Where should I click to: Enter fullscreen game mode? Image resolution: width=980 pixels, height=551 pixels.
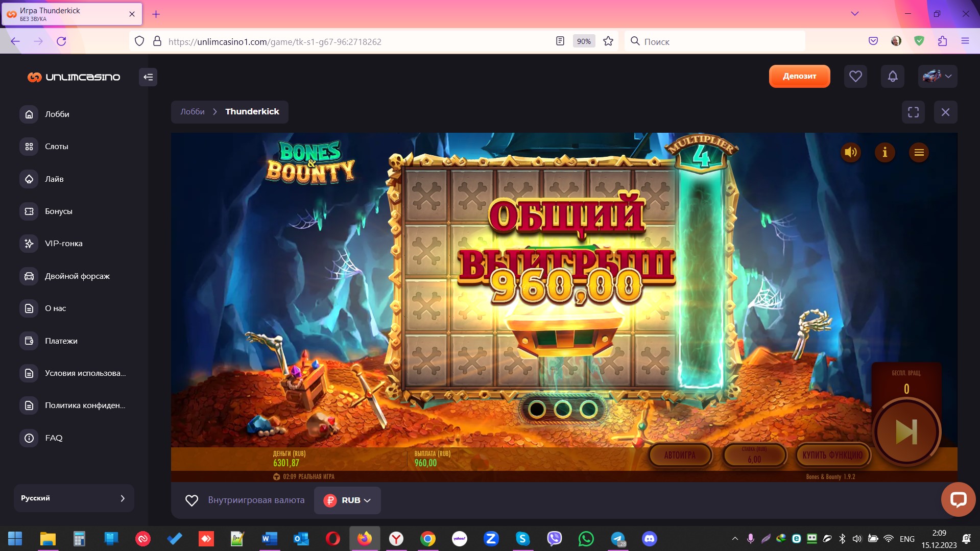[913, 112]
